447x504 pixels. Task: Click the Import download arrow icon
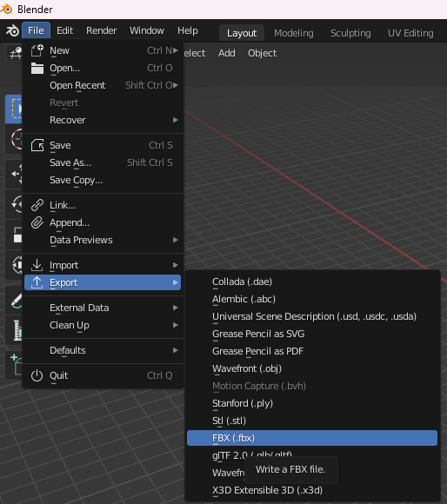click(37, 265)
